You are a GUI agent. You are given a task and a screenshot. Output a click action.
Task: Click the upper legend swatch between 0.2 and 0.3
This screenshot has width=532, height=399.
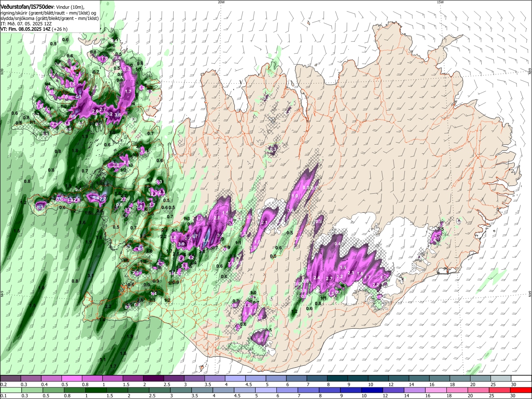pyautogui.click(x=11, y=379)
